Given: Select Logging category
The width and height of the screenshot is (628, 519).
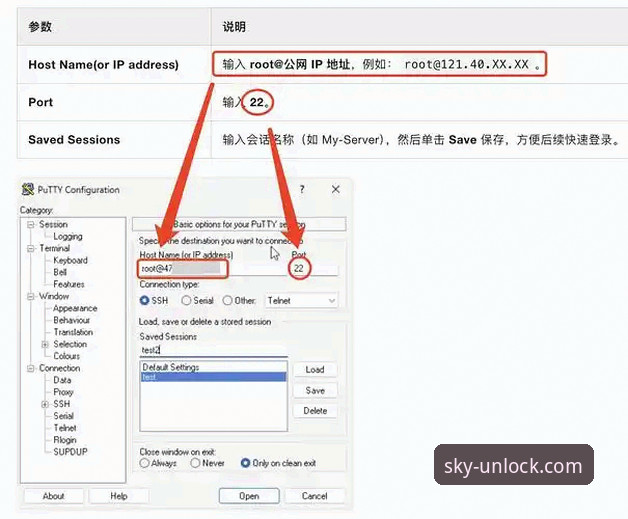Looking at the screenshot, I should (68, 236).
